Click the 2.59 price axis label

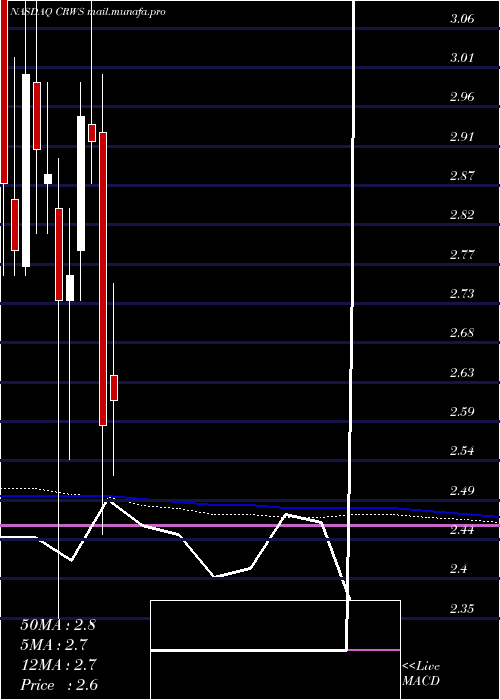click(462, 411)
